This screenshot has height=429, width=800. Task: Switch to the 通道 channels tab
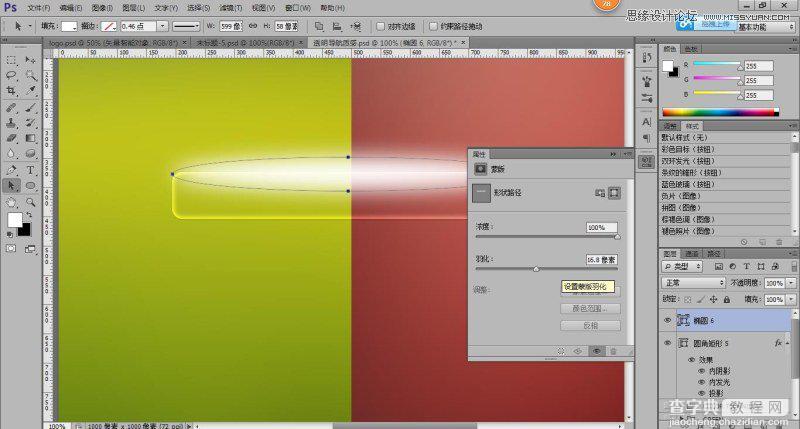click(692, 254)
